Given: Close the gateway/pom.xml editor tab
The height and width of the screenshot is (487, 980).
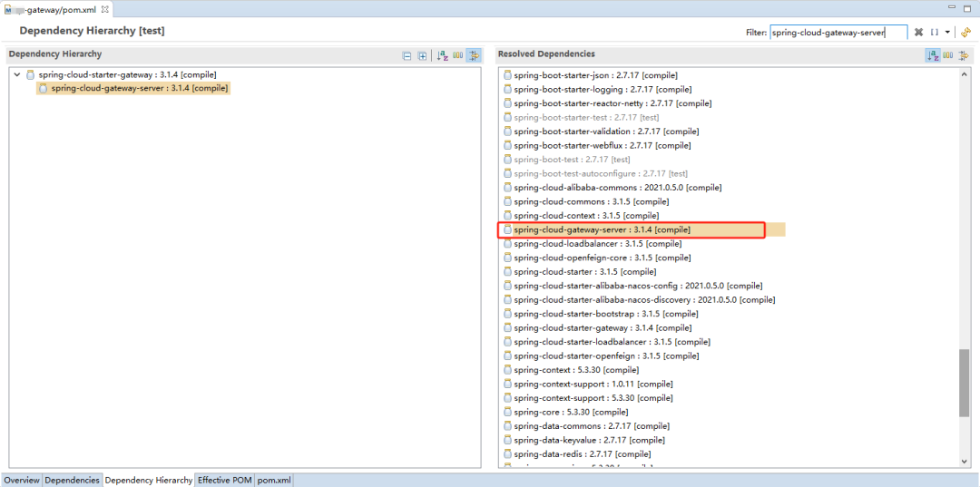Looking at the screenshot, I should [x=105, y=9].
